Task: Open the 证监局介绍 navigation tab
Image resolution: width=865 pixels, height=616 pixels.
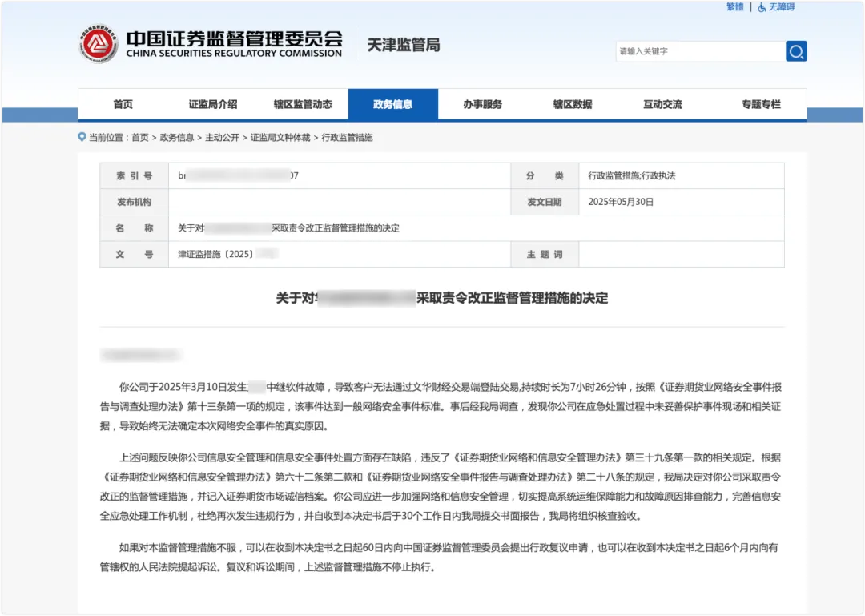Action: coord(213,104)
